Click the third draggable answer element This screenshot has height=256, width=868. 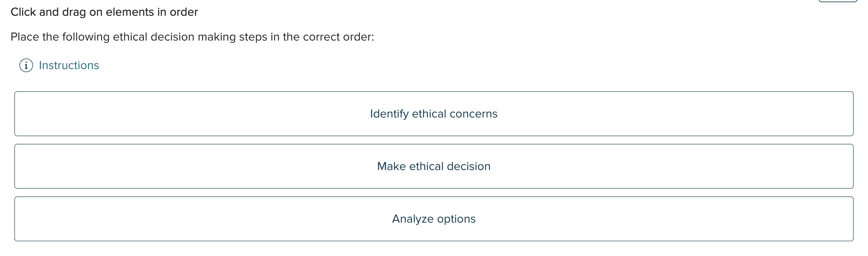(433, 218)
